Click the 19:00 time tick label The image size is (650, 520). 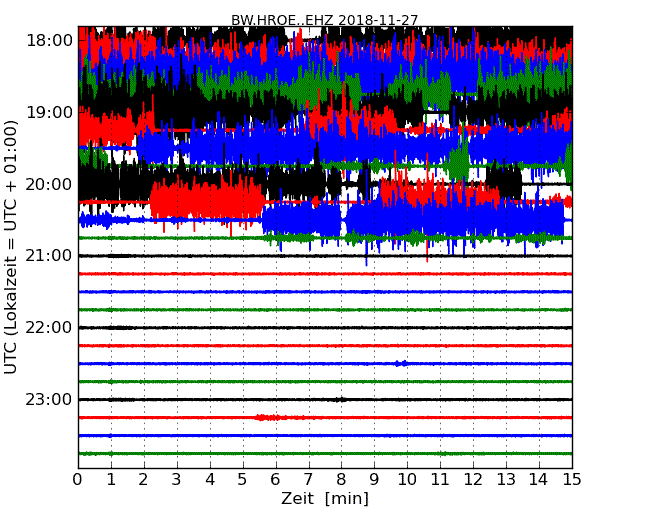(49, 112)
